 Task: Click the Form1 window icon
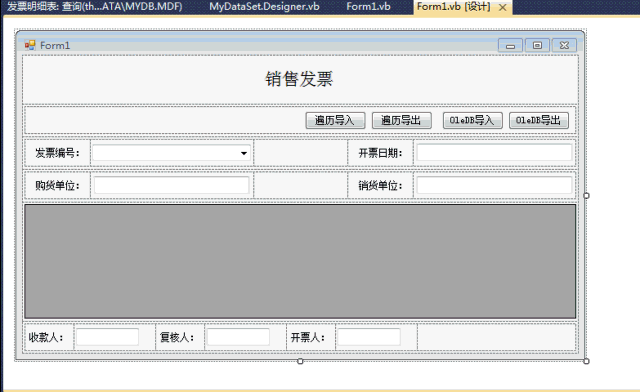click(x=30, y=45)
